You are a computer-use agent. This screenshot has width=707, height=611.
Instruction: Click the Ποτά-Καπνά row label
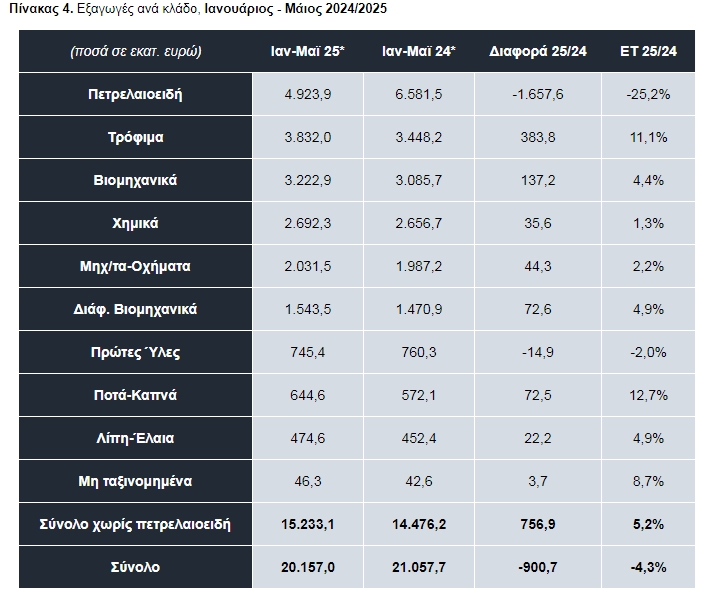[x=135, y=395]
